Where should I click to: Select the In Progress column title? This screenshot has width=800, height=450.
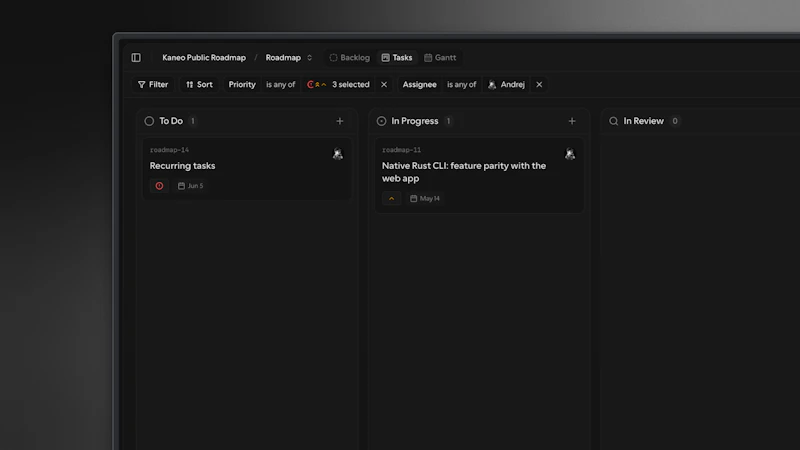pos(415,121)
